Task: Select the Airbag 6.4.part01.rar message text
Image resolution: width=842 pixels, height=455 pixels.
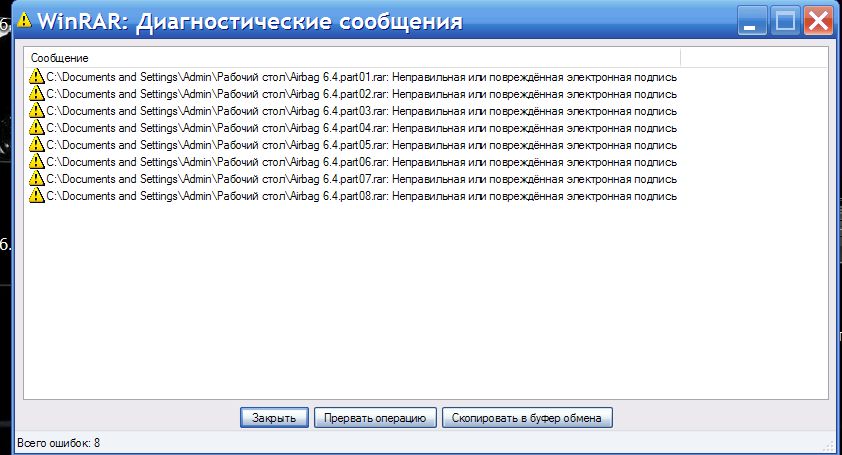Action: (x=361, y=77)
